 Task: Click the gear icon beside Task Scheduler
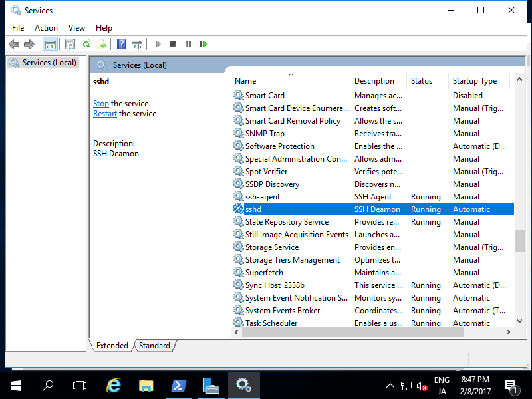(x=239, y=323)
